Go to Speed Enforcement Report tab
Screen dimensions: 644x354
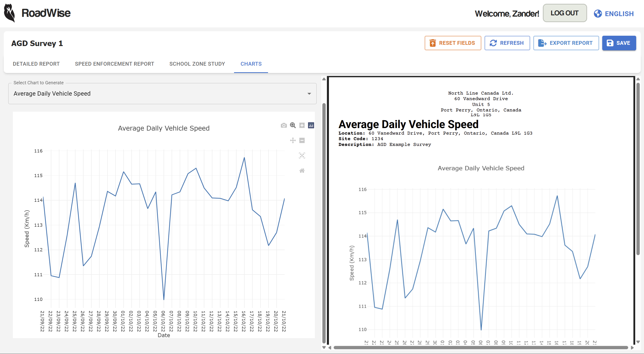(115, 64)
